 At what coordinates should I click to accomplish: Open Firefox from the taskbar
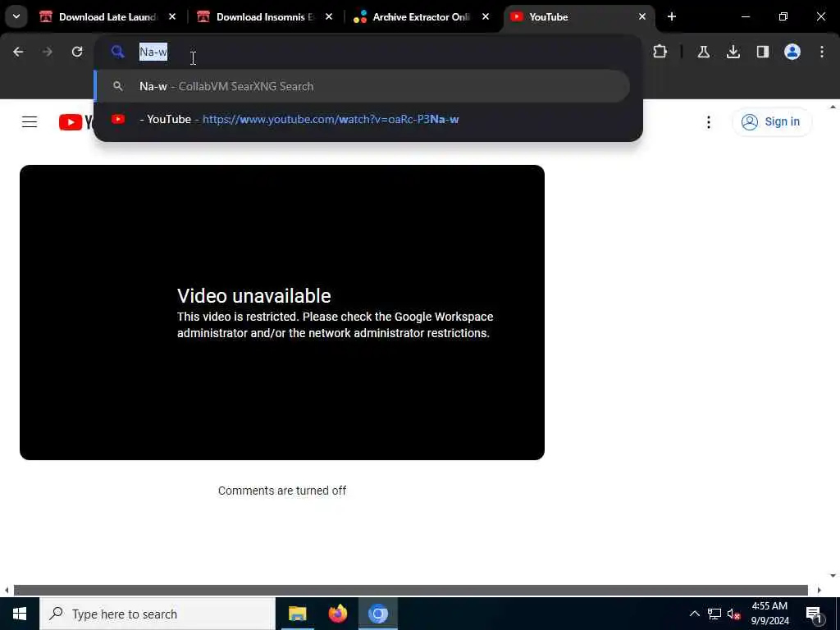[x=337, y=614]
